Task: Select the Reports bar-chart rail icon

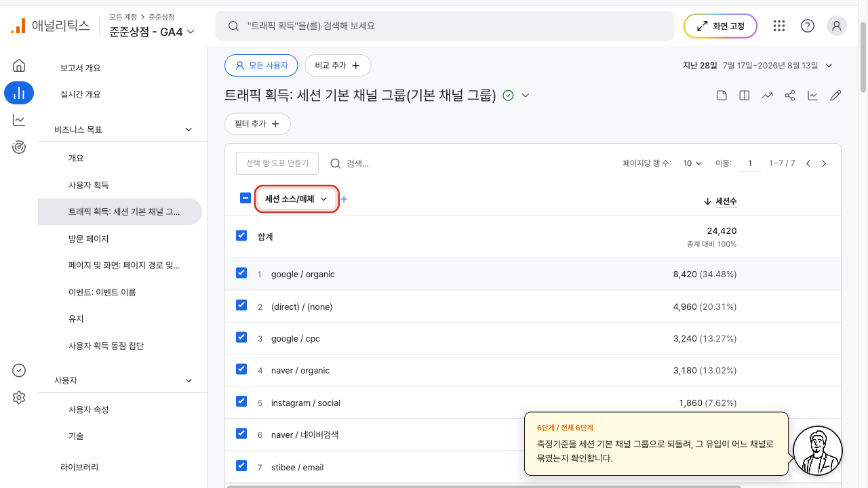Action: [x=19, y=93]
